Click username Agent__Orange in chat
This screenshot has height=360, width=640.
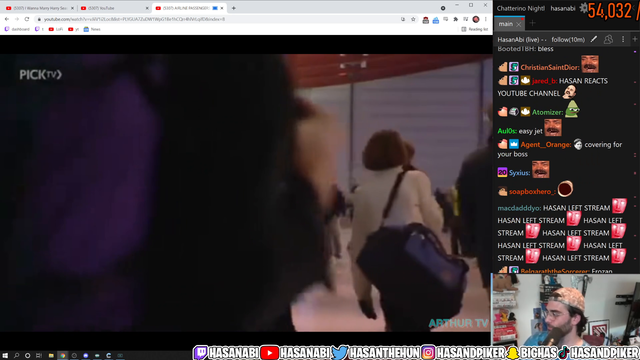pyautogui.click(x=546, y=144)
